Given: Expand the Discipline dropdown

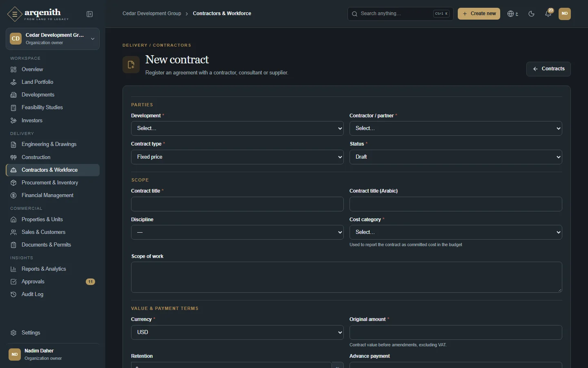Looking at the screenshot, I should click(237, 232).
